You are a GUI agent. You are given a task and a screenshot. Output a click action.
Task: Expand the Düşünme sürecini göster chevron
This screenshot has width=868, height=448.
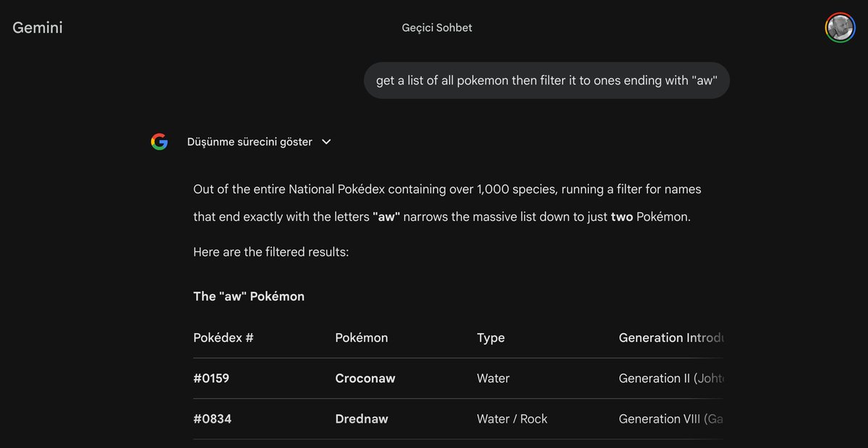(326, 142)
